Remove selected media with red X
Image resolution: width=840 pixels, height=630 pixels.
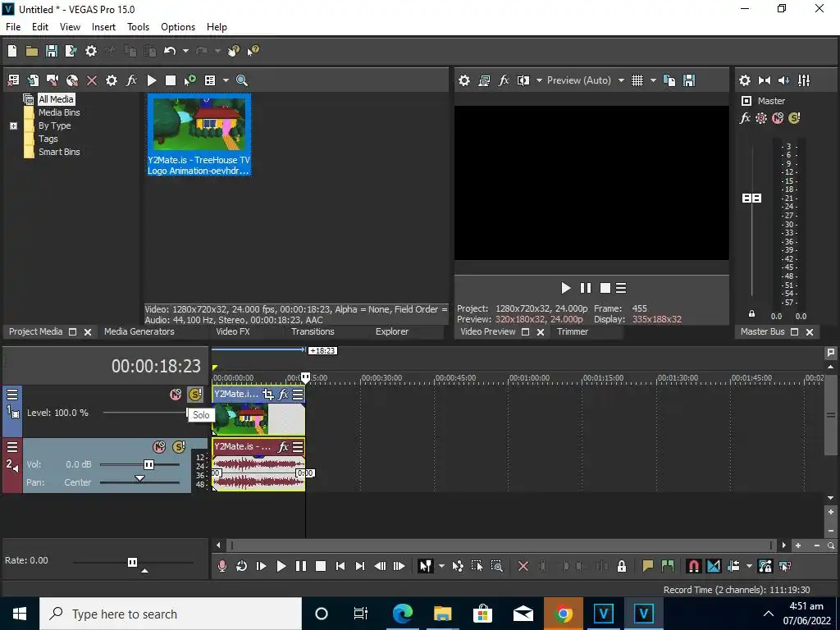click(x=92, y=80)
